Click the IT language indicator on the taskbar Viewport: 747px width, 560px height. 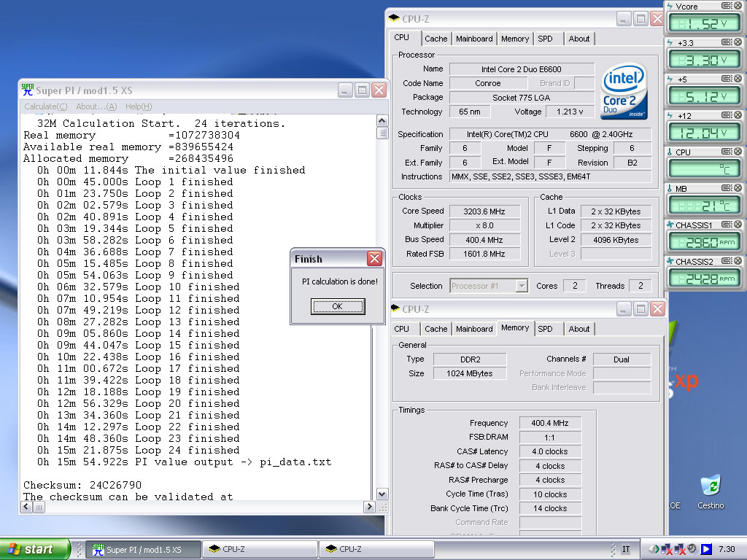(626, 549)
